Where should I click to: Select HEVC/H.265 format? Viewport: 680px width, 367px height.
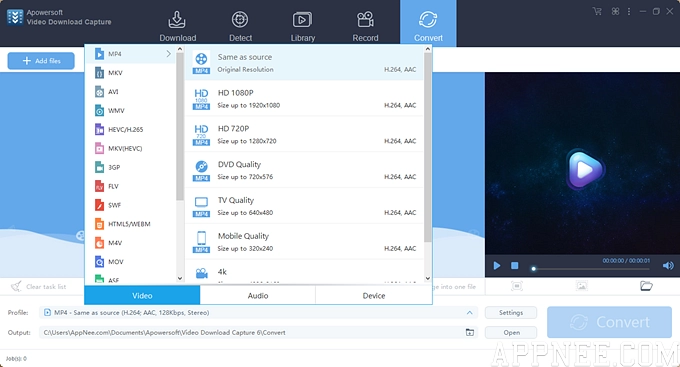click(x=130, y=129)
